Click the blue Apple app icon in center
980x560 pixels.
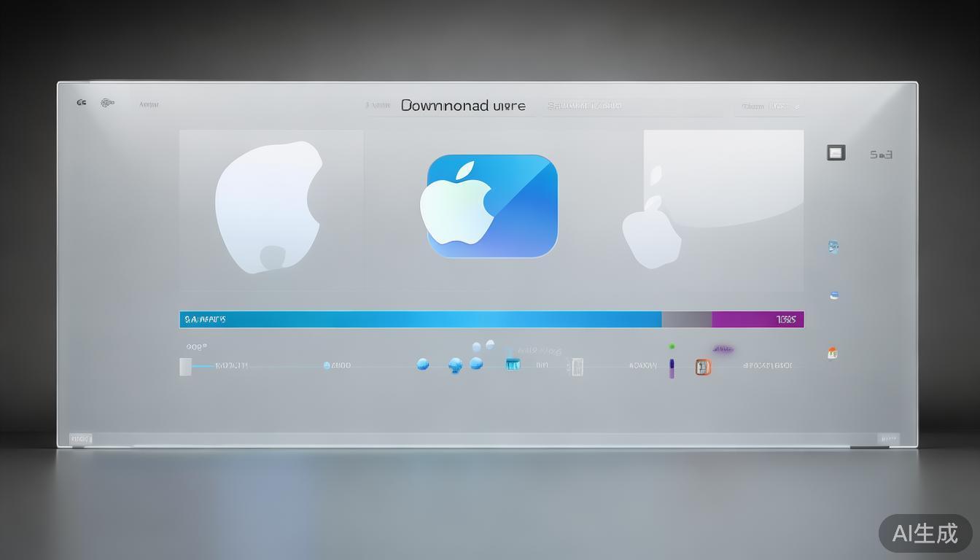pos(491,206)
